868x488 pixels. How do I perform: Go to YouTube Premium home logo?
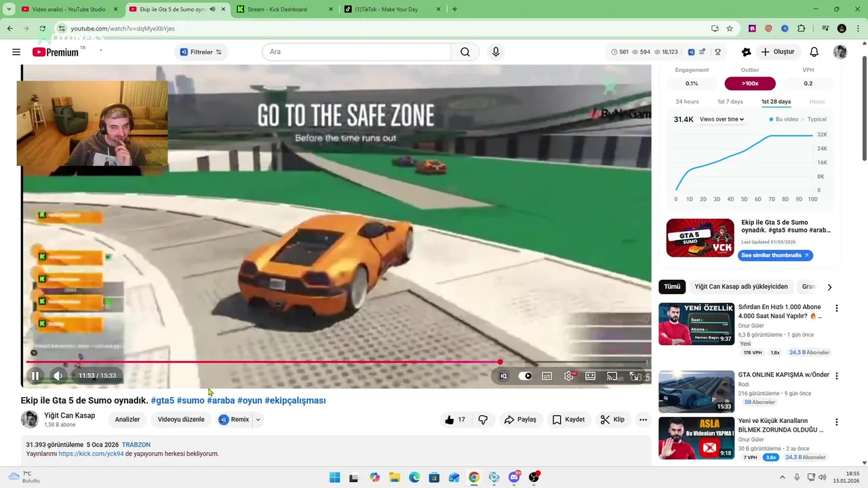(56, 52)
